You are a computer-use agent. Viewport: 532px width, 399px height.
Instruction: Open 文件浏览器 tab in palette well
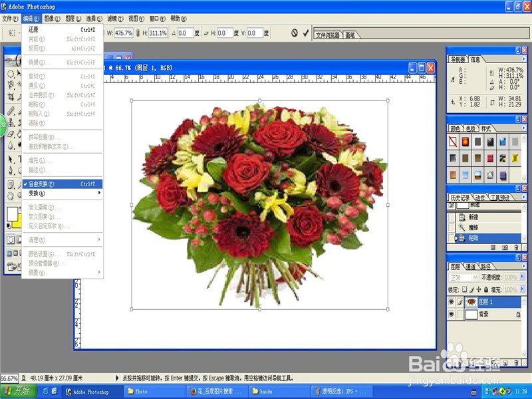(x=328, y=35)
